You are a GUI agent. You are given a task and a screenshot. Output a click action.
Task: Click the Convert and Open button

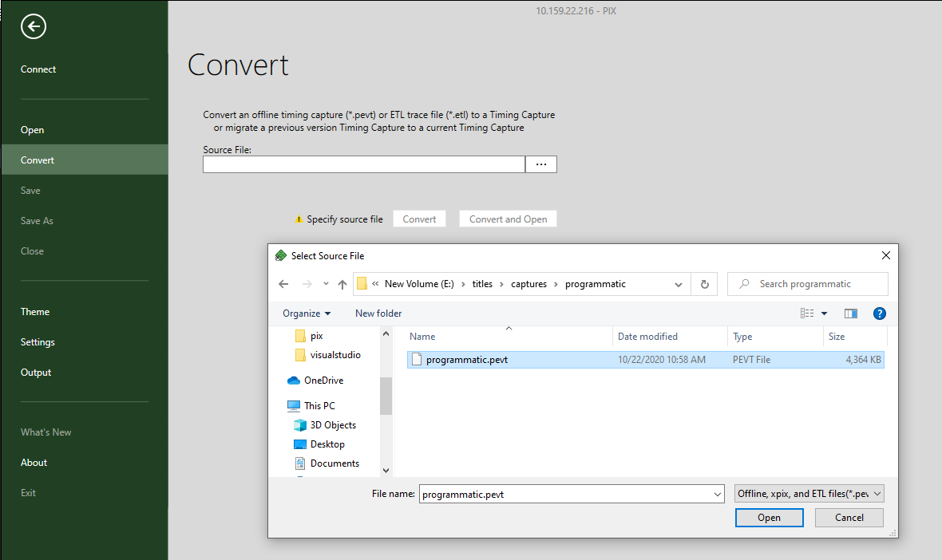click(509, 219)
